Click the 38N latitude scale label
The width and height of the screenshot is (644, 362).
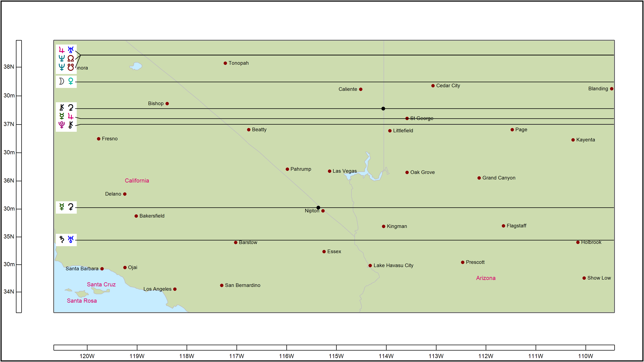(9, 67)
